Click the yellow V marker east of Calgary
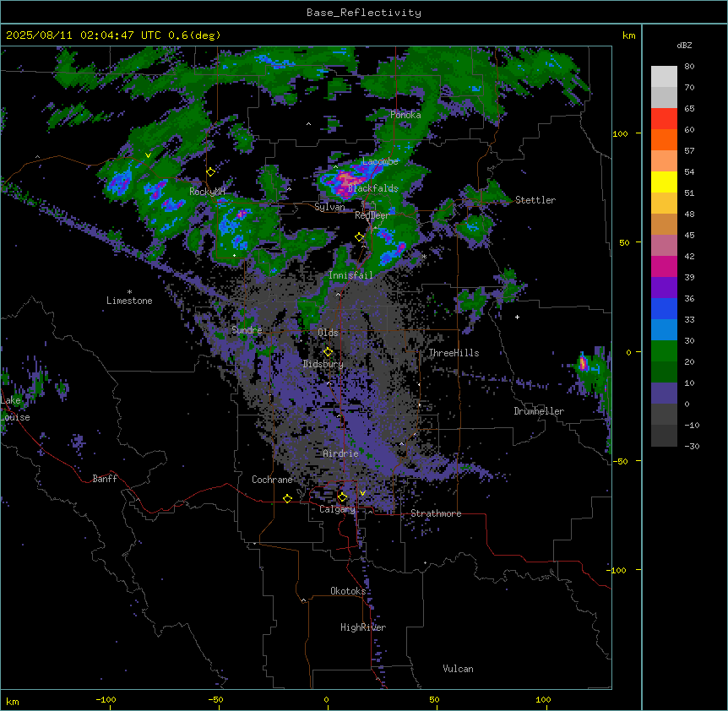 pyautogui.click(x=362, y=493)
